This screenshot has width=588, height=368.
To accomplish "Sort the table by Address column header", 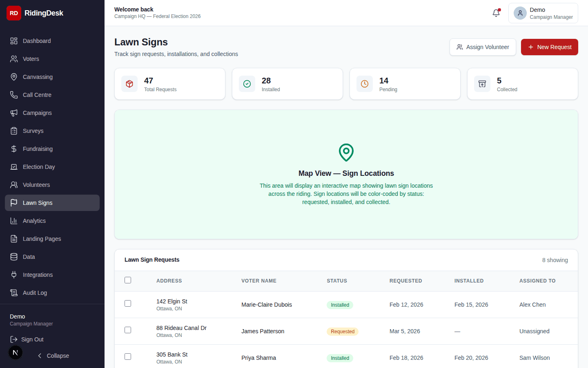I will click(169, 281).
